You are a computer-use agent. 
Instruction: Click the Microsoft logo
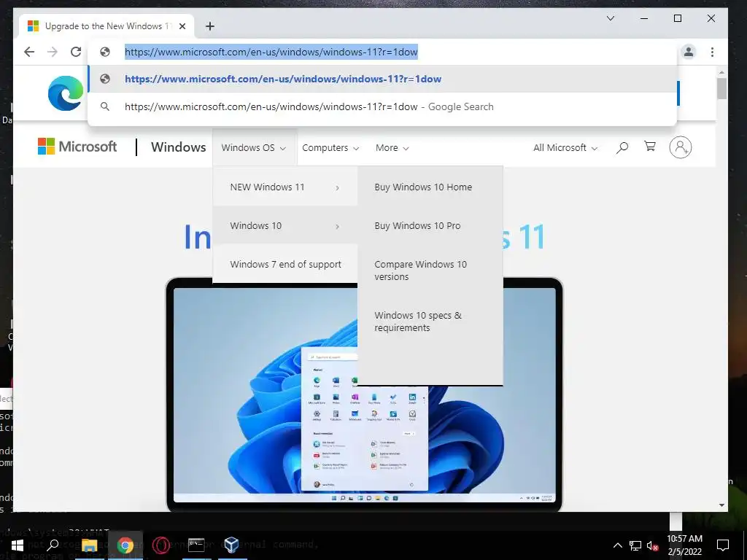click(77, 147)
